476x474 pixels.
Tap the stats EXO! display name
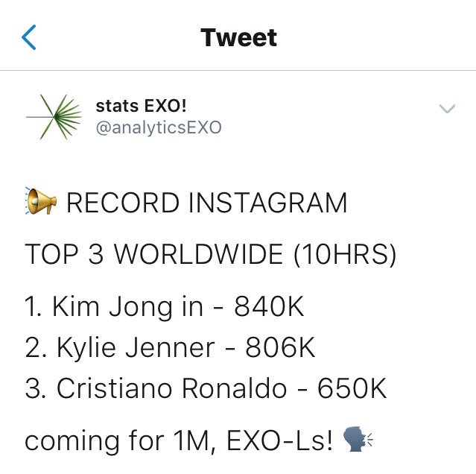pyautogui.click(x=141, y=106)
